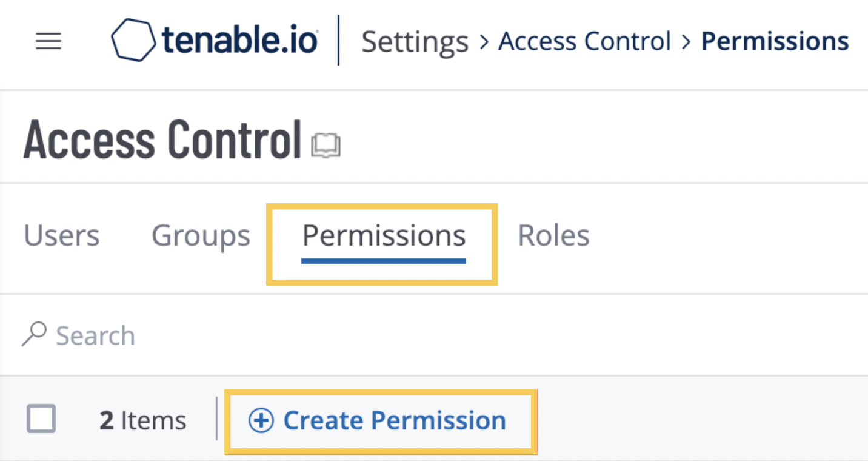Go to Settings via the breadcrumb
Image resolution: width=868 pixels, height=461 pixels.
pos(415,42)
